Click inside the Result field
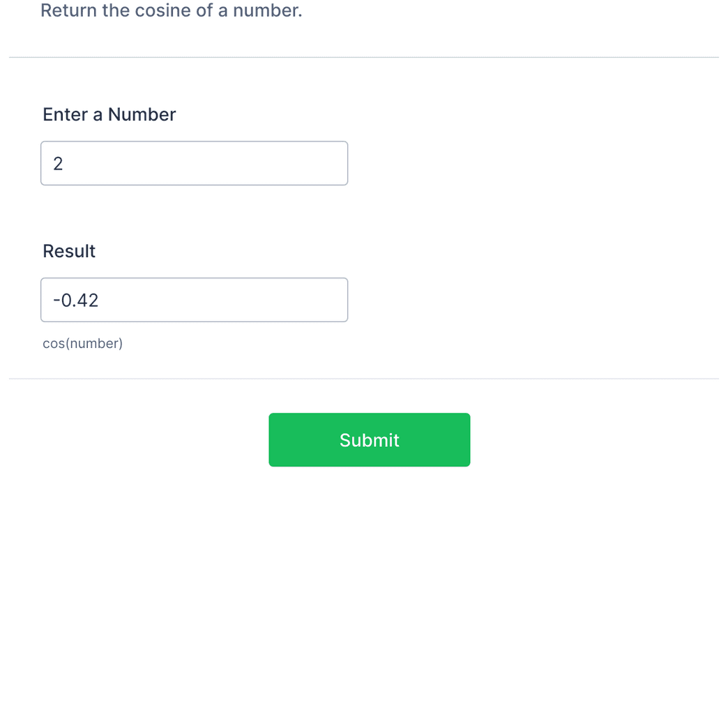Screen dimensions: 728x705 click(194, 299)
